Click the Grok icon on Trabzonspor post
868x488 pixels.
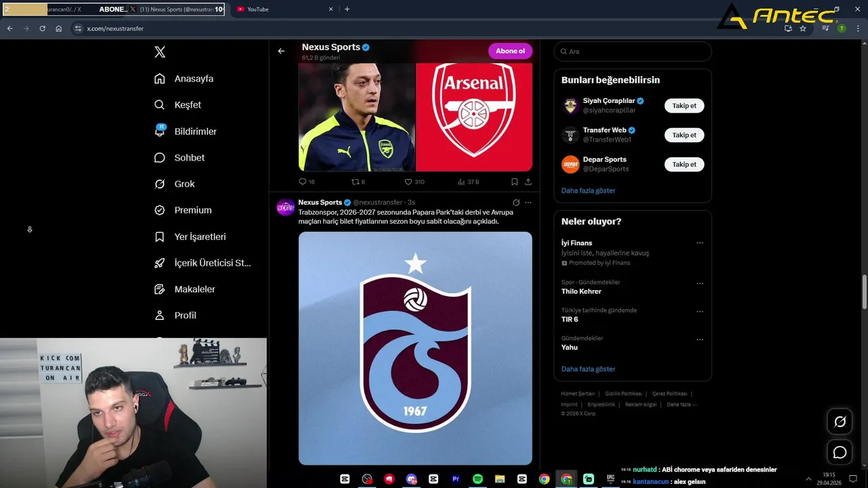516,203
